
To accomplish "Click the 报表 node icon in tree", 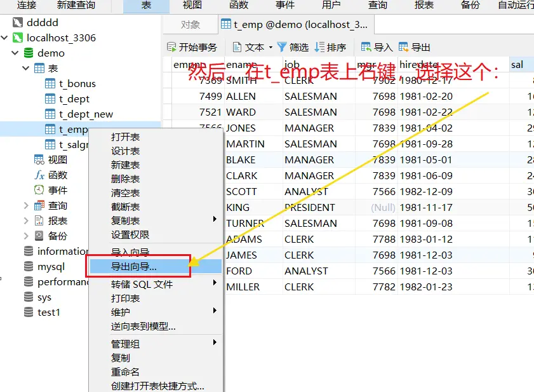I will [x=39, y=221].
